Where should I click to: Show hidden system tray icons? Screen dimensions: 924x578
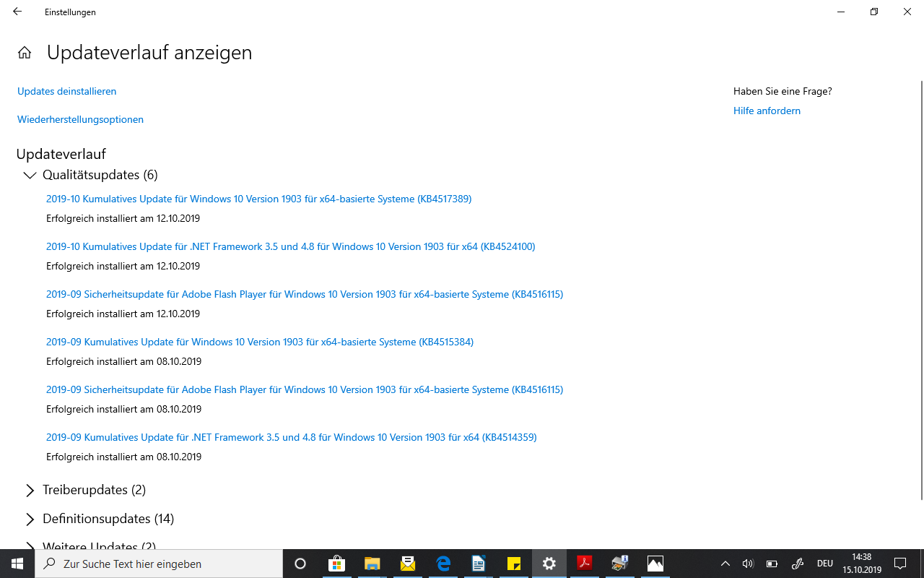point(725,564)
